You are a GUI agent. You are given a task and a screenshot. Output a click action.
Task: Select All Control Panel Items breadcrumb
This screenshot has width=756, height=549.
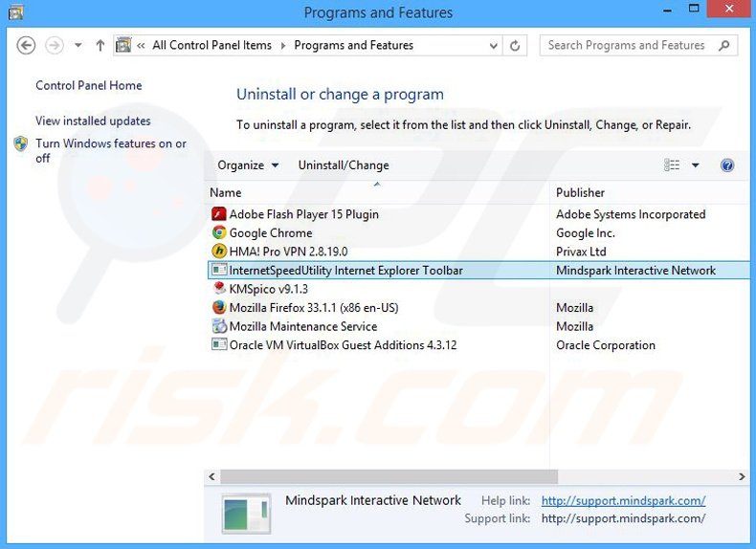tap(212, 45)
